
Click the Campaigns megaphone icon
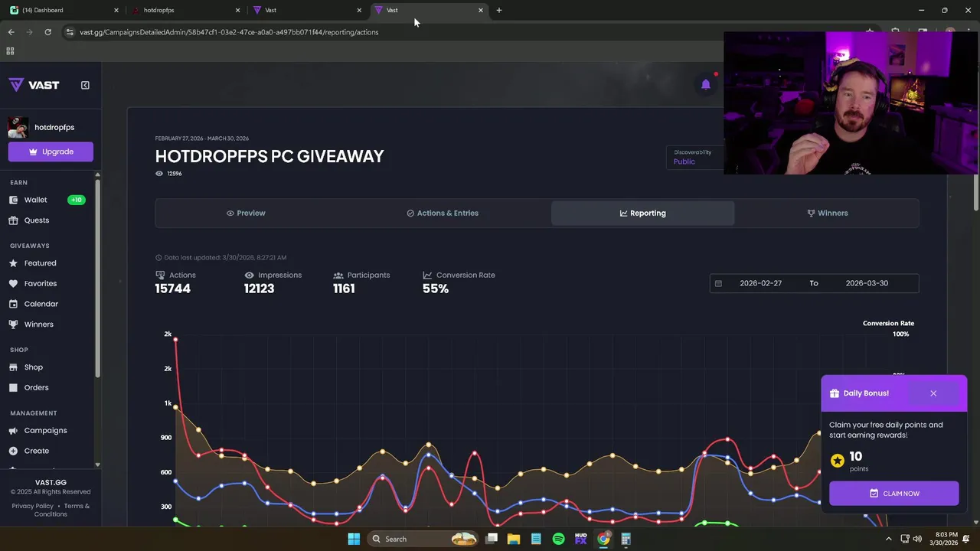pos(13,430)
